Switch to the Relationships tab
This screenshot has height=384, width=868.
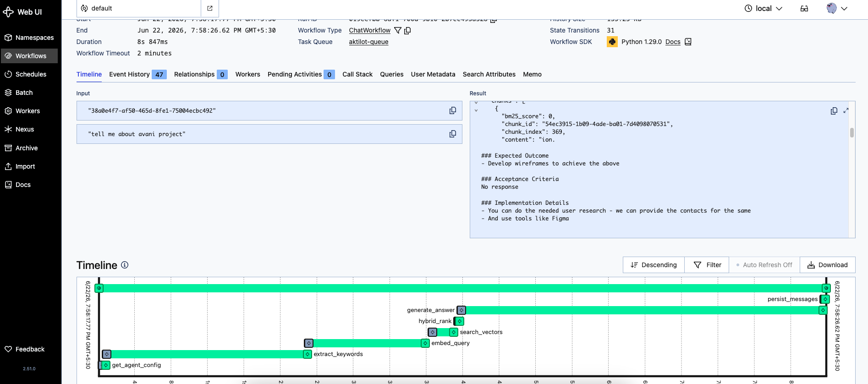[201, 74]
